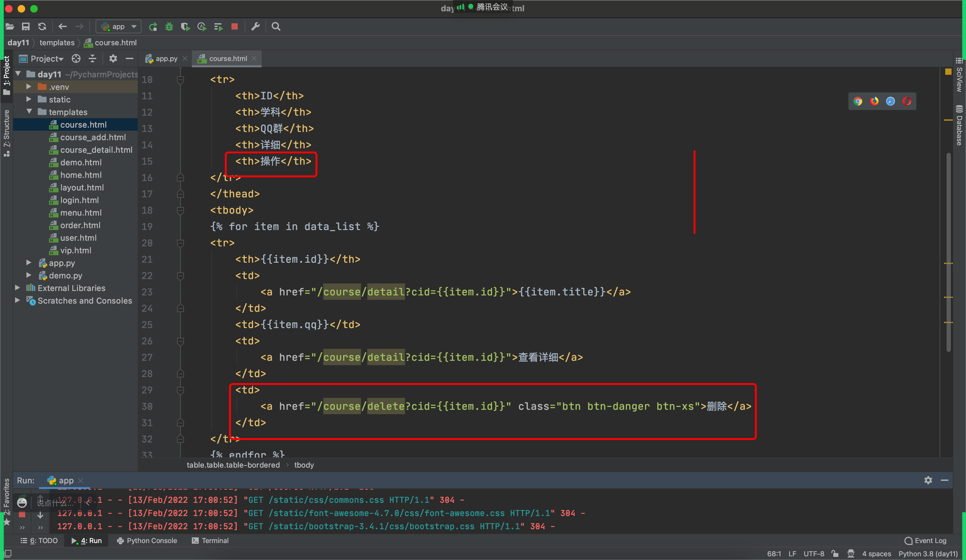Screen dimensions: 966x560
Task: Run with coverage shield icon
Action: click(x=185, y=26)
